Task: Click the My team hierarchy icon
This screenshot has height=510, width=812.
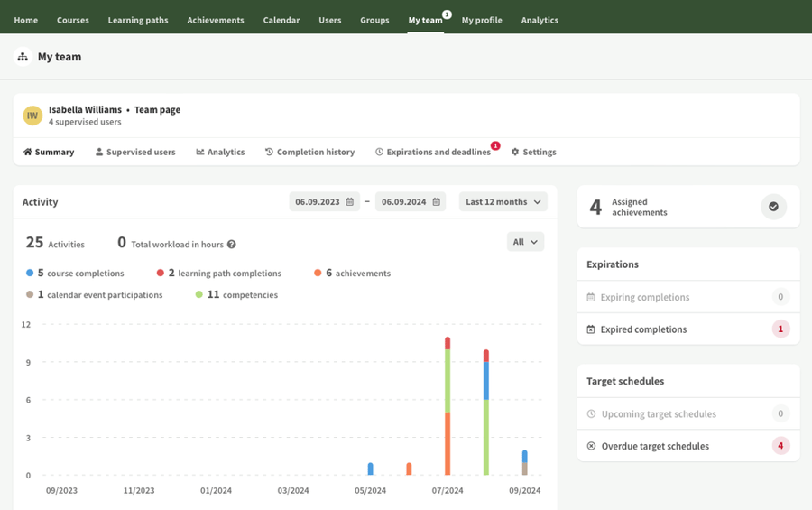Action: (23, 57)
